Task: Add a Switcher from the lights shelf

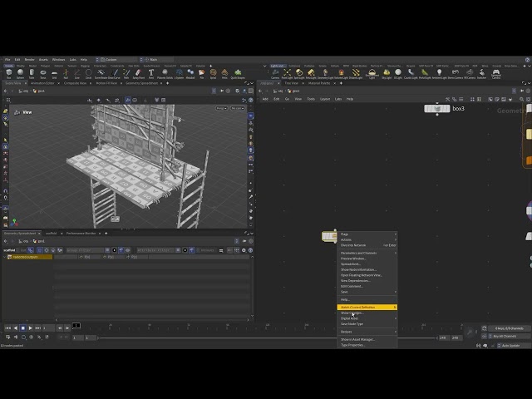Action: click(x=482, y=74)
